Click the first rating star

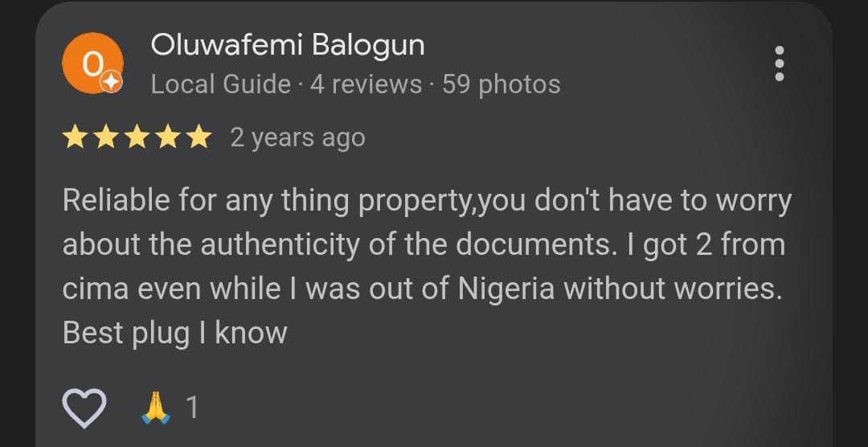[74, 137]
